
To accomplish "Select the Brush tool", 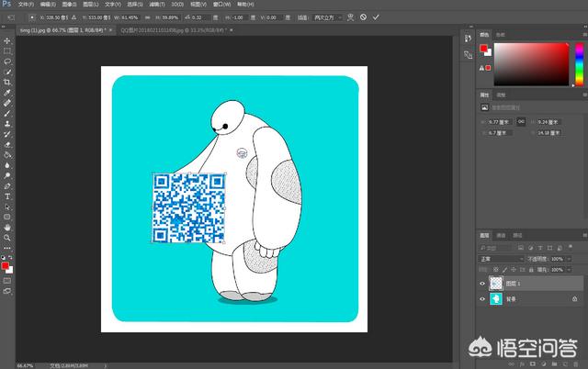I will pos(7,113).
